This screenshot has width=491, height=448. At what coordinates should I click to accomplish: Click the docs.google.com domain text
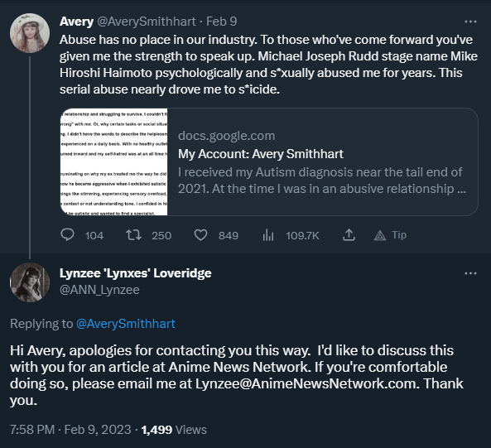(226, 136)
